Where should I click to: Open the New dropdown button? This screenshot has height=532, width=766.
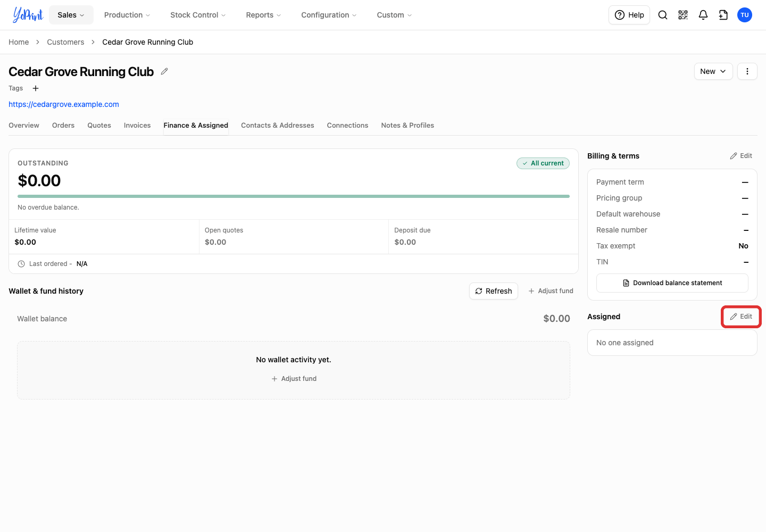pyautogui.click(x=713, y=71)
